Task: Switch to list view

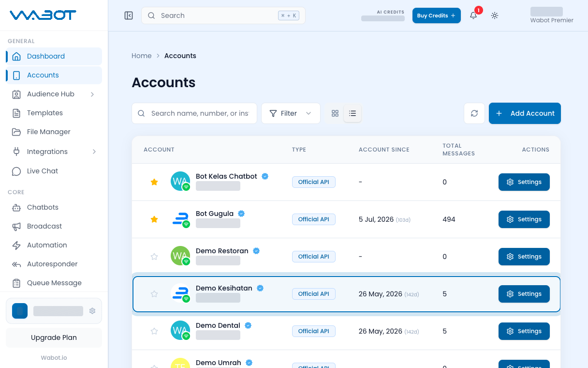Action: pyautogui.click(x=353, y=113)
